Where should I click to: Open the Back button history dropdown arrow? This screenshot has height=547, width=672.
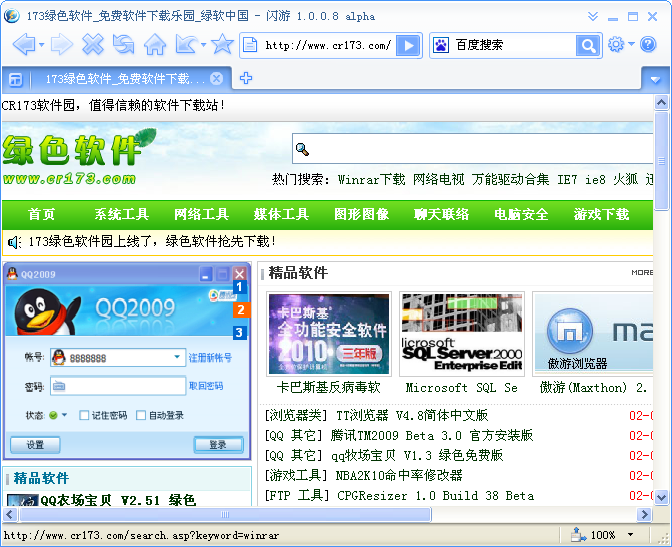click(x=42, y=44)
